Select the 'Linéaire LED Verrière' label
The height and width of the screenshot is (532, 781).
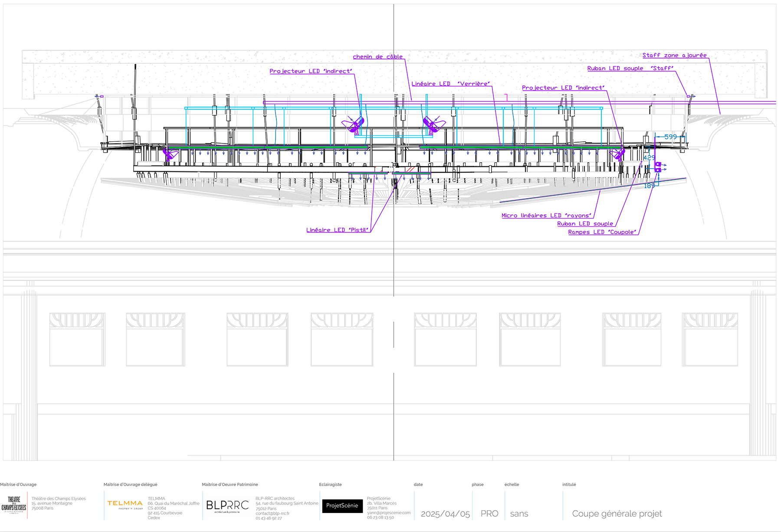(x=450, y=84)
